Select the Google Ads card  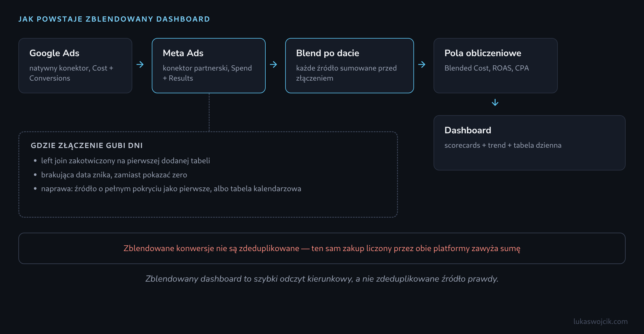coord(75,66)
